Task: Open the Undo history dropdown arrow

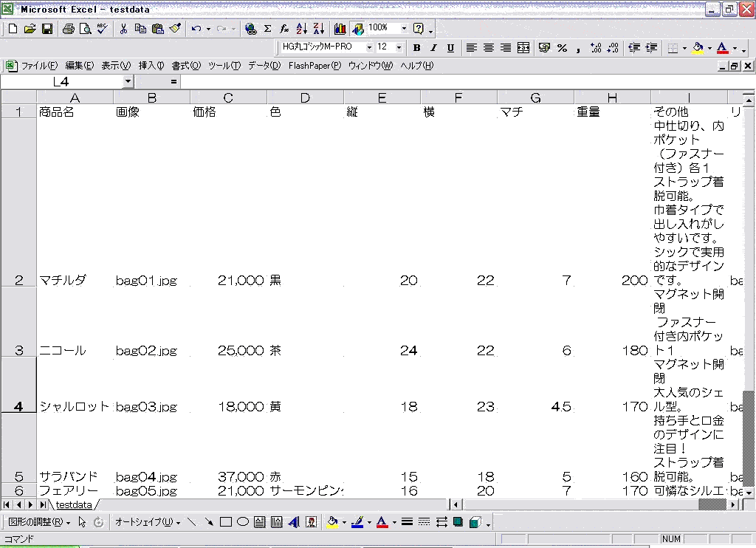Action: [x=208, y=29]
